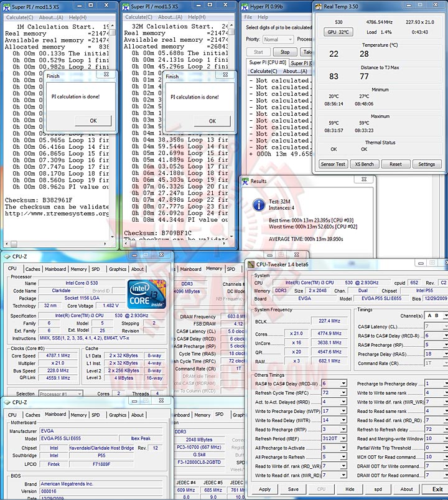The width and height of the screenshot is (448, 500).
Task: Click Sensor Test in Real Temp
Action: (333, 164)
